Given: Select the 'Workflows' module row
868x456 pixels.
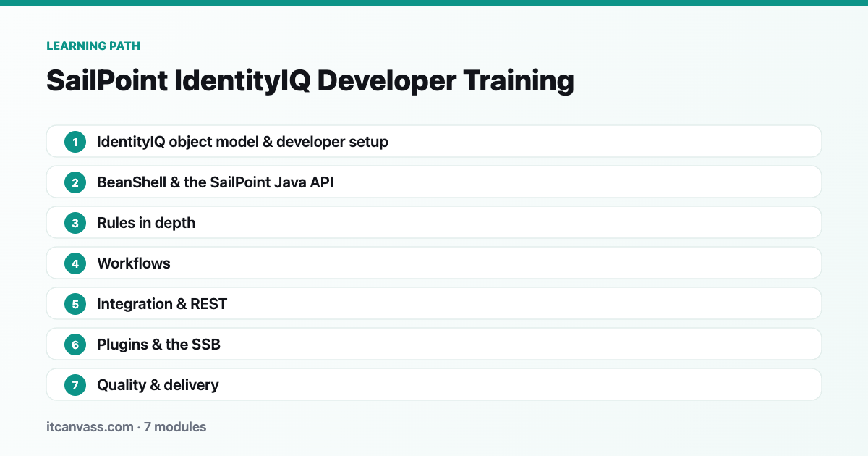Looking at the screenshot, I should (434, 263).
